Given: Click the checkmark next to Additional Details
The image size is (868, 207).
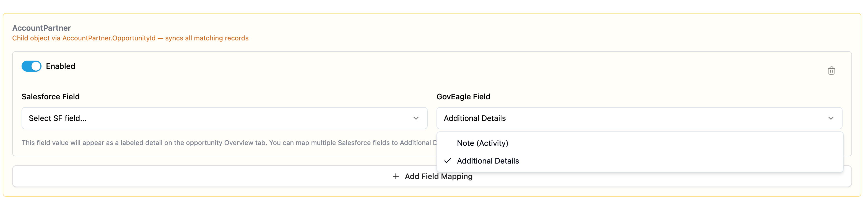Looking at the screenshot, I should pyautogui.click(x=447, y=161).
